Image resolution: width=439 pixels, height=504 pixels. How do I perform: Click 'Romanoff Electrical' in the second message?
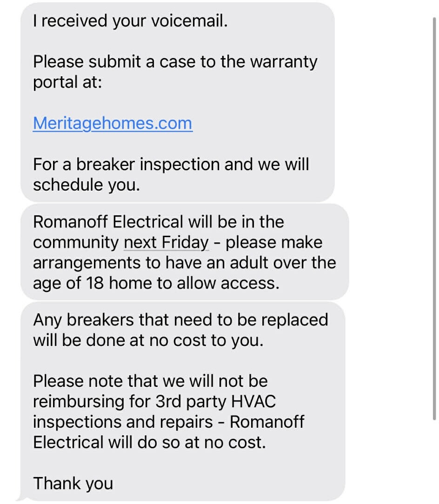coord(107,221)
